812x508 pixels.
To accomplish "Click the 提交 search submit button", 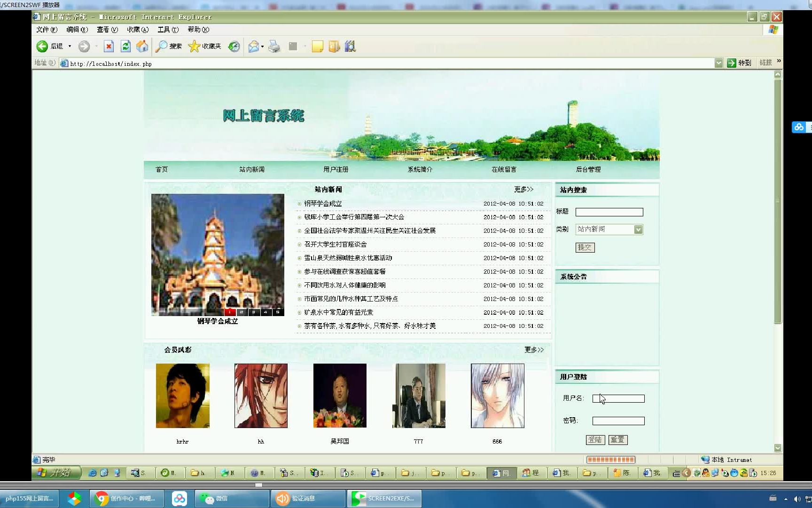I will click(x=585, y=247).
